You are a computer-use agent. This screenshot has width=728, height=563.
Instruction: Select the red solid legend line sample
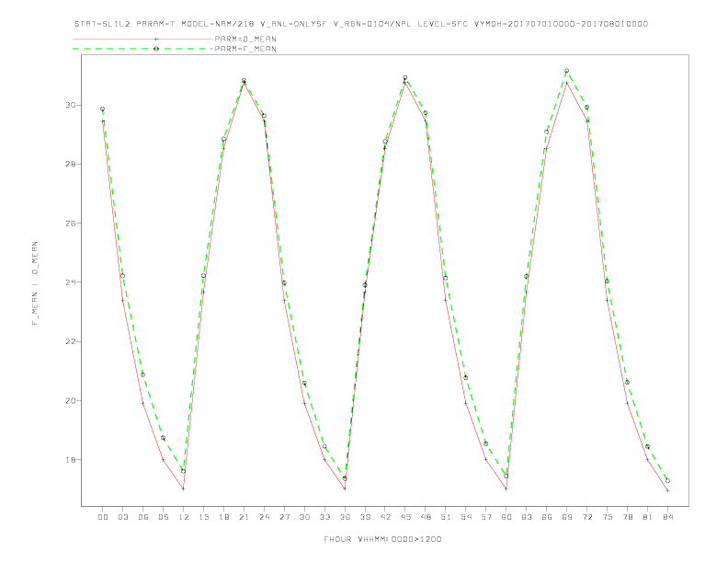[142, 39]
